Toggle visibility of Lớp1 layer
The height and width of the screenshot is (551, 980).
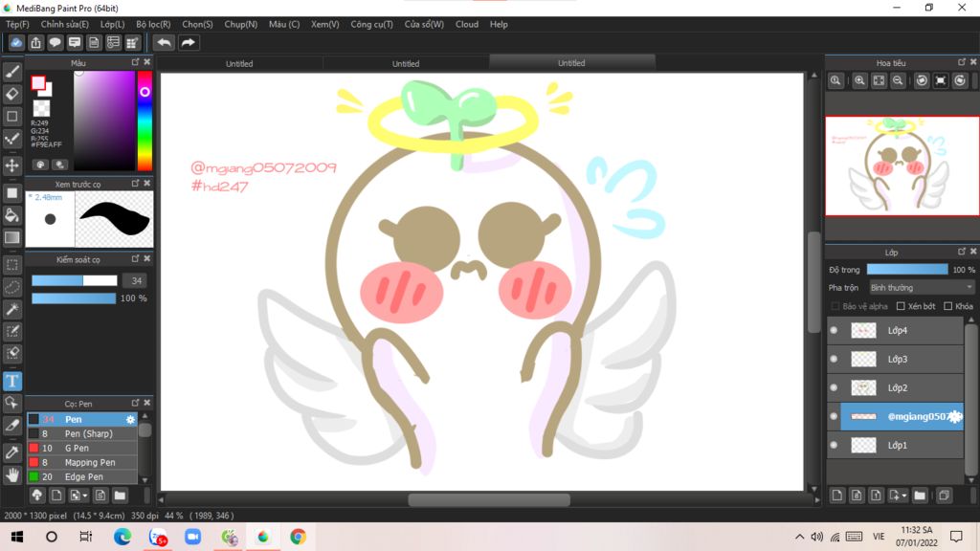pyautogui.click(x=834, y=446)
